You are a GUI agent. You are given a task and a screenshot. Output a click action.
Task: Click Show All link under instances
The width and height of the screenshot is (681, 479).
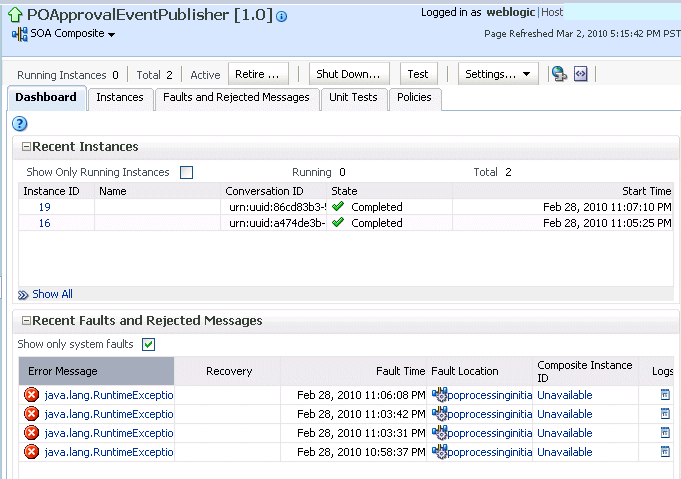[53, 294]
